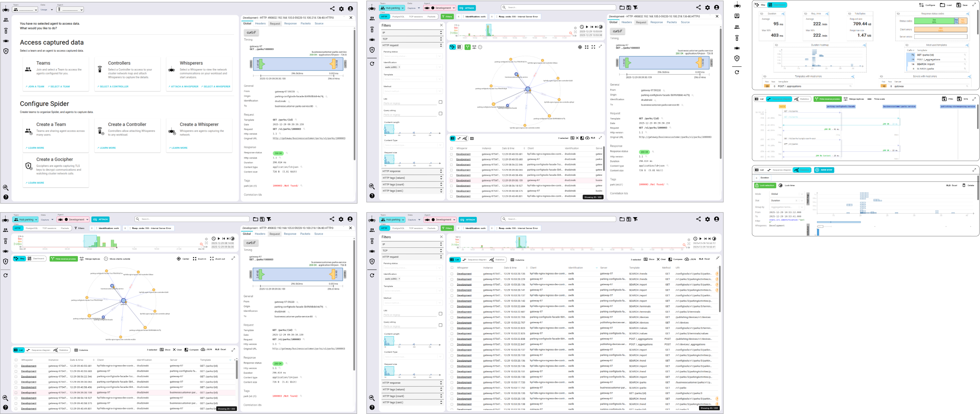Image resolution: width=980 pixels, height=414 pixels.
Task: Open the Data dropdown showing Usage
Action: pyautogui.click(x=46, y=10)
